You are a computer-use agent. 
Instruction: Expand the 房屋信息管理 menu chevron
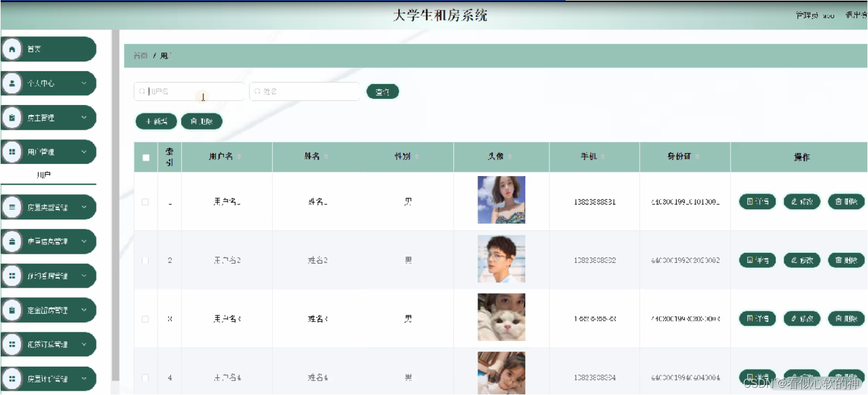84,241
